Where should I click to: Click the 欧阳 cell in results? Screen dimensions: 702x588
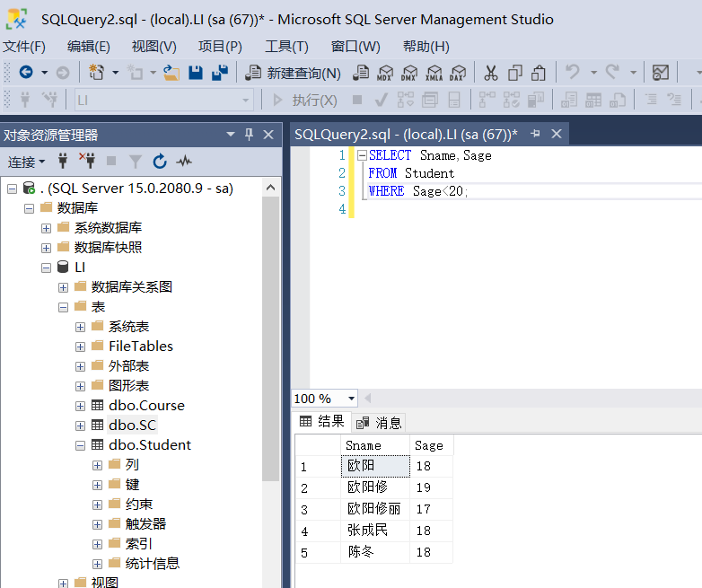375,466
